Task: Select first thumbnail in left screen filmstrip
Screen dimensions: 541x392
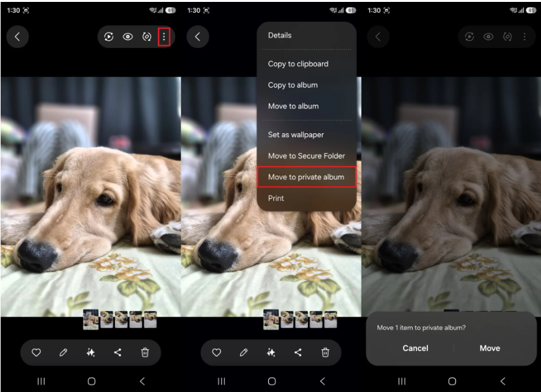Action: pos(91,319)
